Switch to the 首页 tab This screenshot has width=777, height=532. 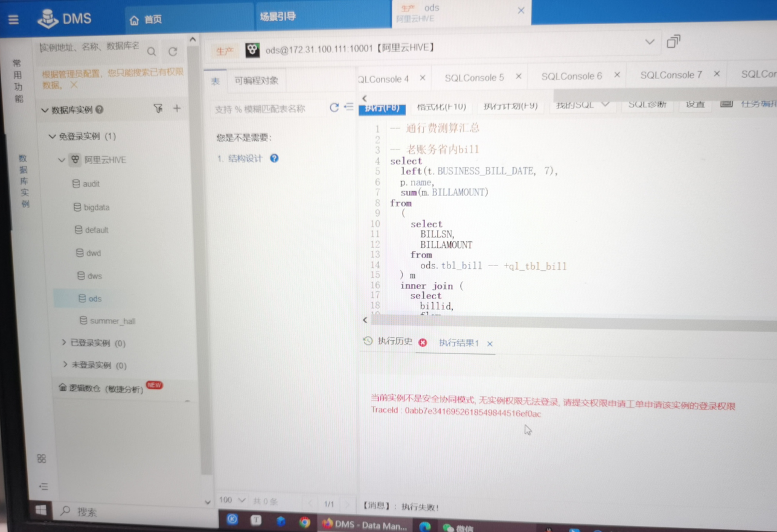pyautogui.click(x=146, y=19)
